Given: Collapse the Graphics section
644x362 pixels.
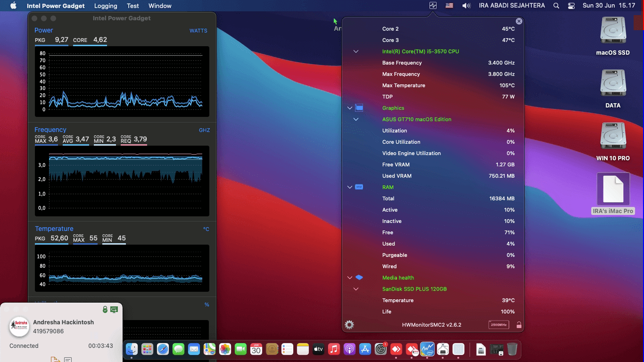Looking at the screenshot, I should (350, 108).
